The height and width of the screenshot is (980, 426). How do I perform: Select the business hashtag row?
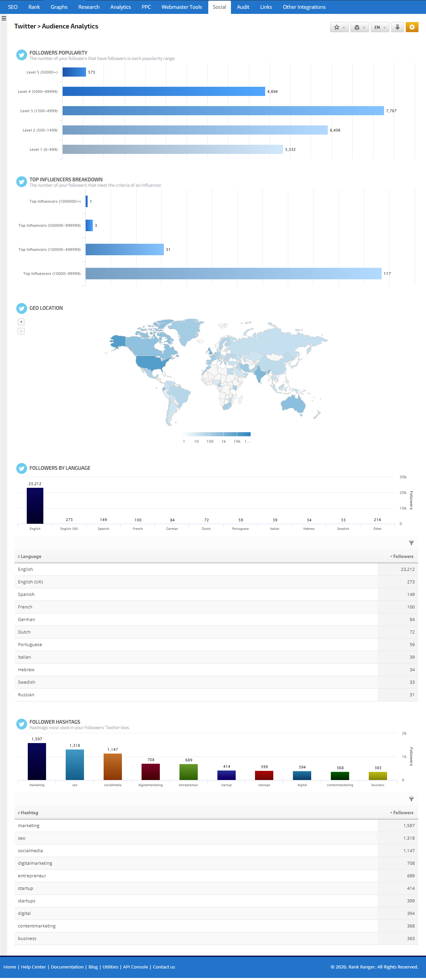[x=216, y=939]
